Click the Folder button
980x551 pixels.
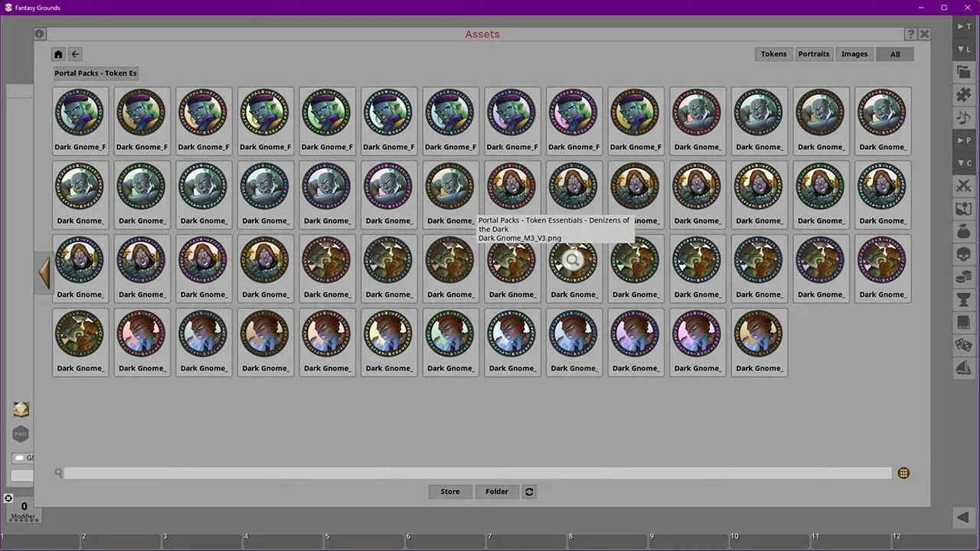496,491
